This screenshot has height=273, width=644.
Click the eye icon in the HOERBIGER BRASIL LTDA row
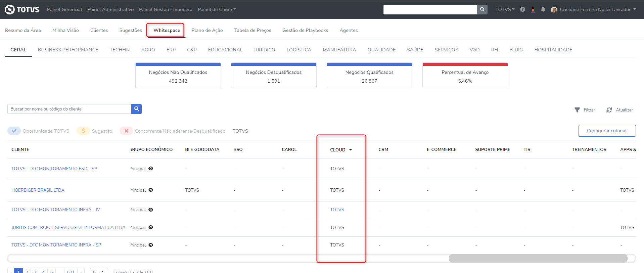pos(151,190)
